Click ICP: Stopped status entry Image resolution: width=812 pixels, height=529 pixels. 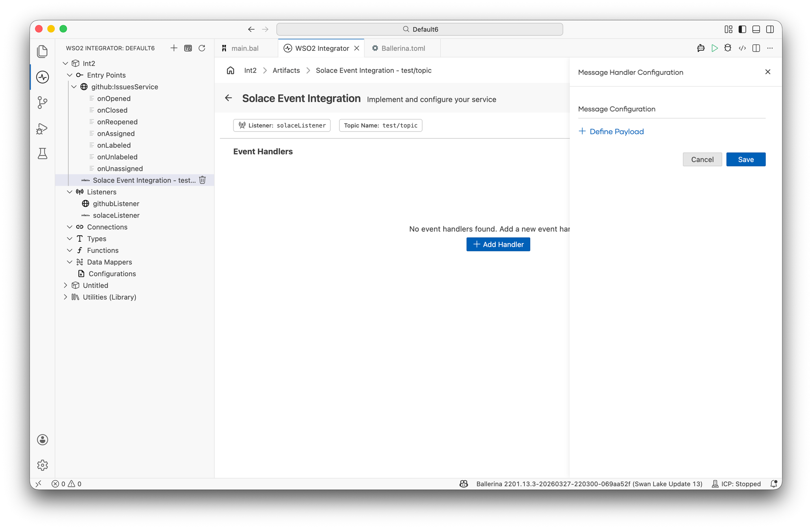click(736, 484)
